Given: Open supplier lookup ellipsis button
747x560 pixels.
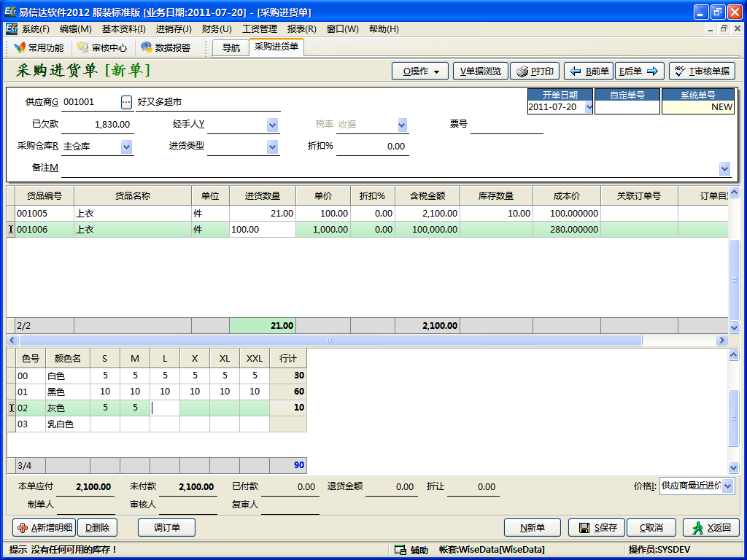Looking at the screenshot, I should 126,102.
